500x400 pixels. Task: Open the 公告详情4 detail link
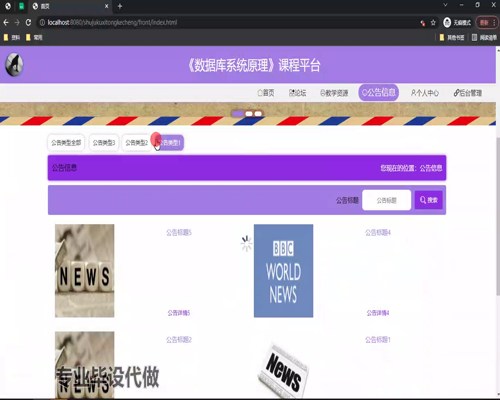[378, 313]
